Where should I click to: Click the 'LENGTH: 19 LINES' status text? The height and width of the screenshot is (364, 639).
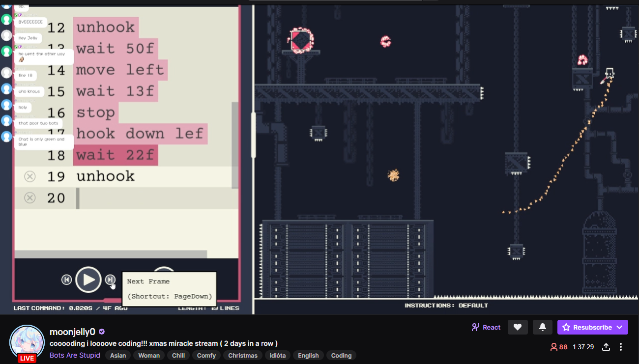pos(208,308)
